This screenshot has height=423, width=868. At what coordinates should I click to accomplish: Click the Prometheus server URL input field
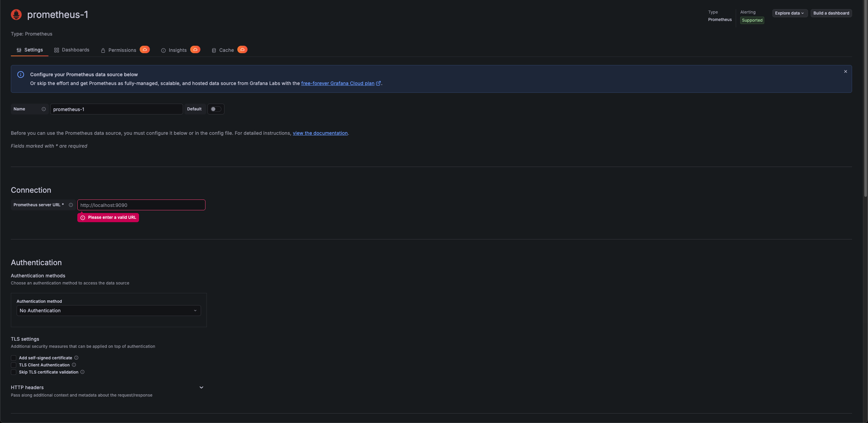pyautogui.click(x=141, y=205)
